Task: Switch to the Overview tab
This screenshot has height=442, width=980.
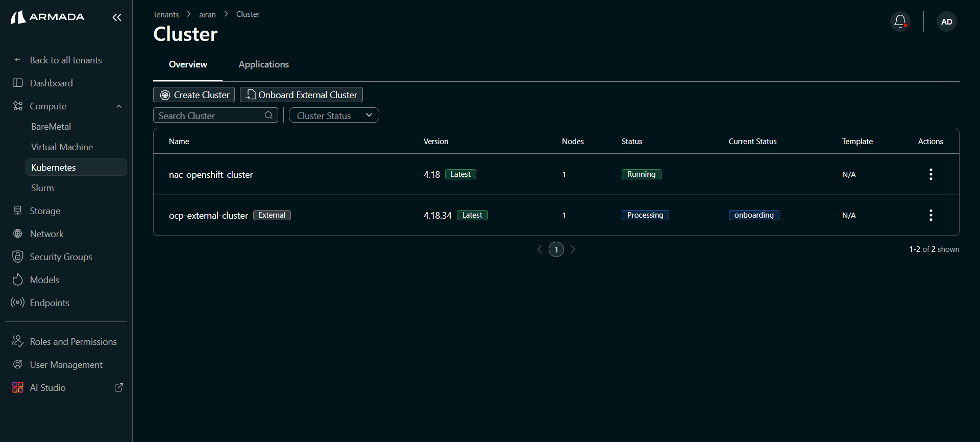Action: (x=188, y=64)
